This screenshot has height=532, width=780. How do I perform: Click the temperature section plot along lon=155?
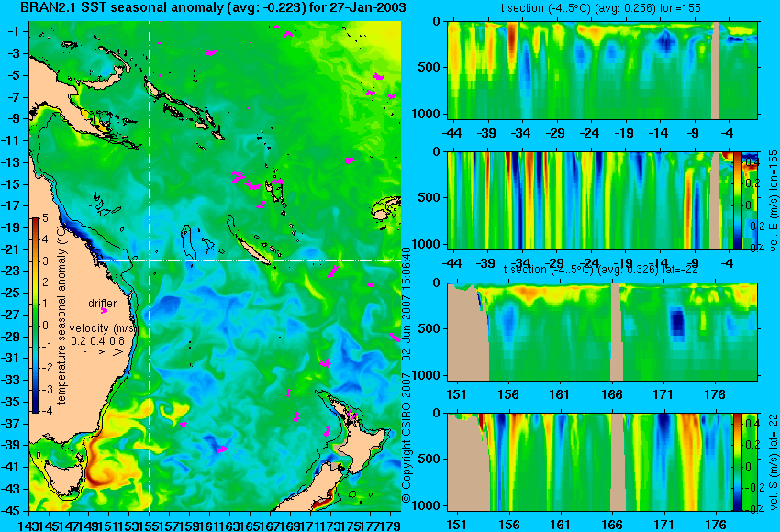point(602,70)
